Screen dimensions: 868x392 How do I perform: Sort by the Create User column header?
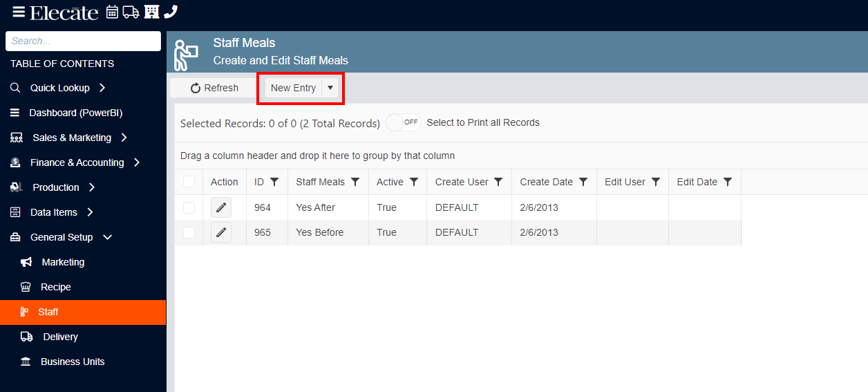462,182
